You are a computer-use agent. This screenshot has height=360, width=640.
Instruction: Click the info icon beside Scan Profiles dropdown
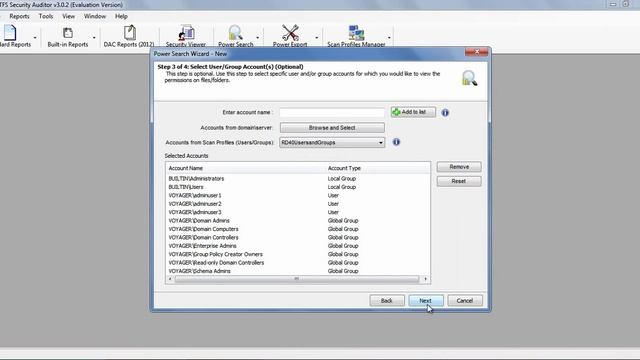(396, 142)
